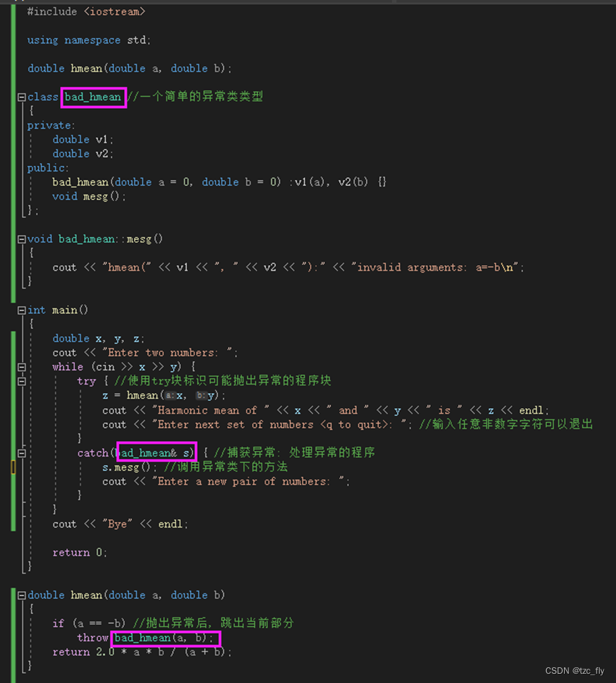Click the 'while' keyword
Viewport: 616px width, 683px height.
[x=68, y=367]
